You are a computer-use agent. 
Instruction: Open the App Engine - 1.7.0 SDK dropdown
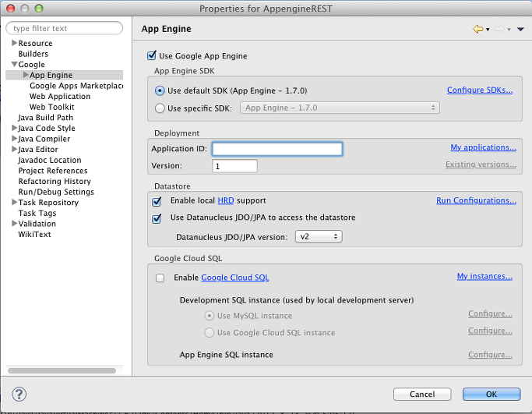340,108
